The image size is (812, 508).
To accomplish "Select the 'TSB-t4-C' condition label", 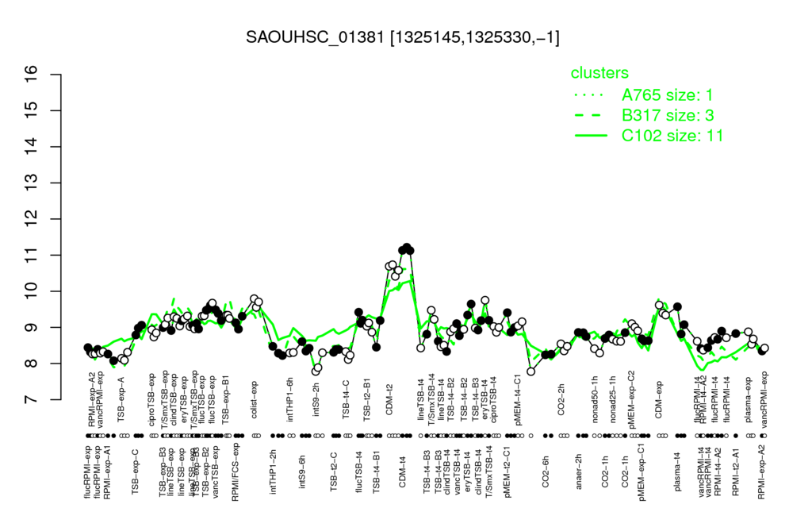I will pos(346,399).
